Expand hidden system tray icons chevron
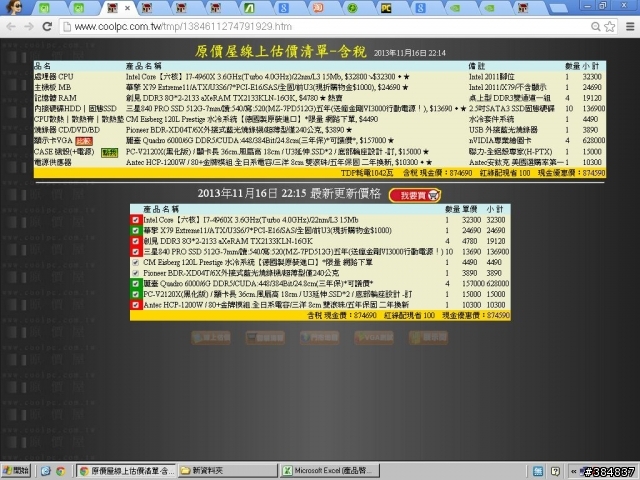Viewport: 640px width, 480px height. [573, 471]
